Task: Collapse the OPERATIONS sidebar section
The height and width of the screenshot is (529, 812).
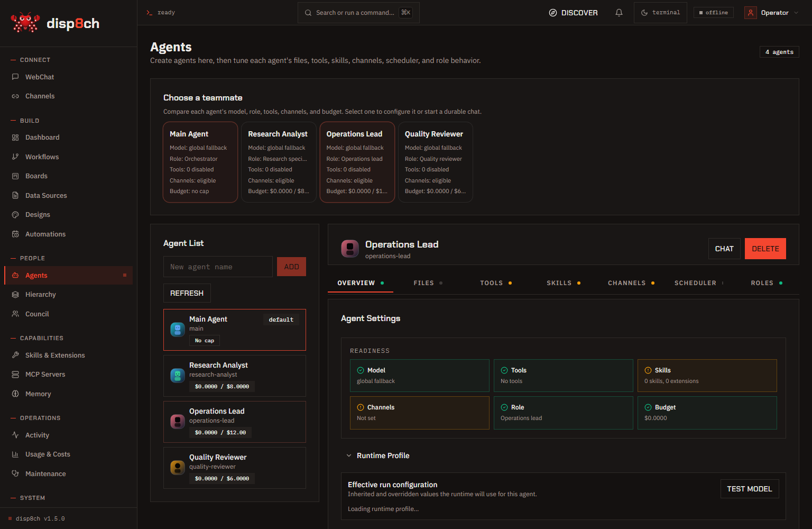Action: click(35, 418)
